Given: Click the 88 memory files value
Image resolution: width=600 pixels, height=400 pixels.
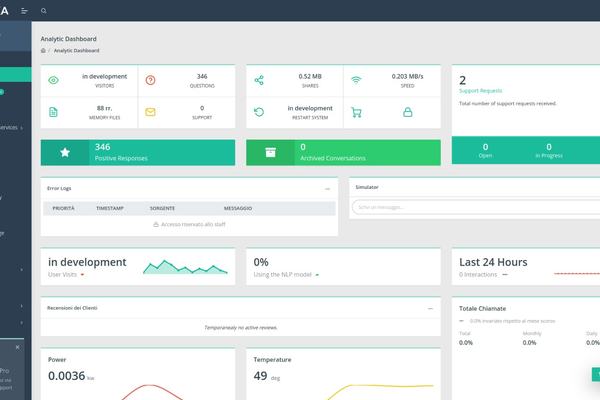Looking at the screenshot, I should 104,108.
